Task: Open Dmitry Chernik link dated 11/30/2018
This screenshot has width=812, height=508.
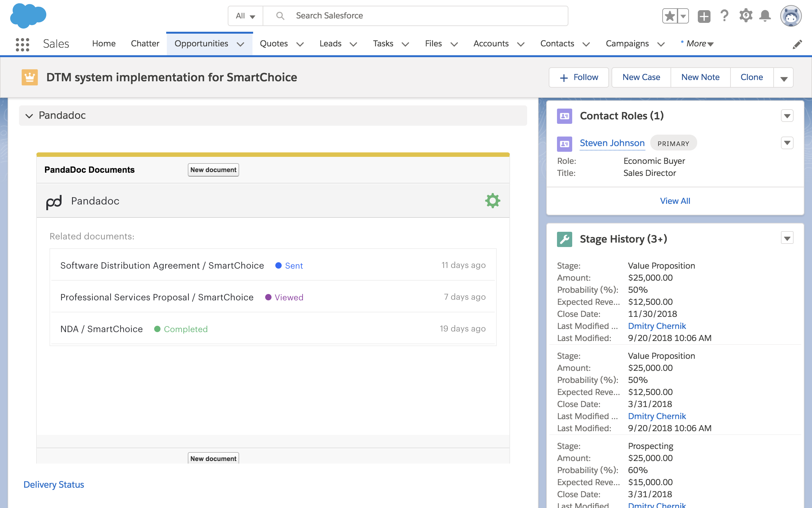Action: pyautogui.click(x=657, y=326)
